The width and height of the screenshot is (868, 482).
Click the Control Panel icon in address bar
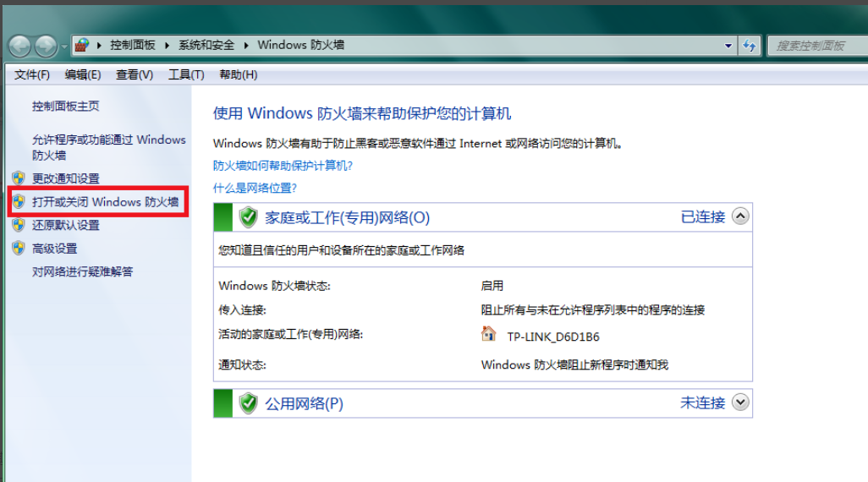82,45
